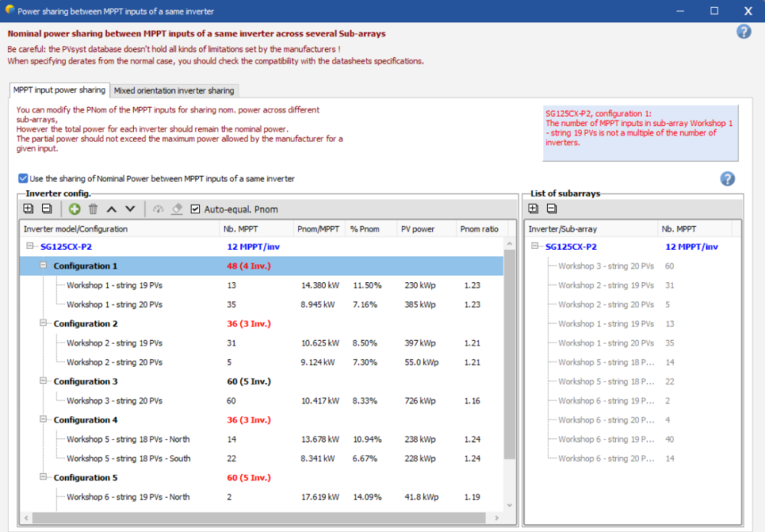Open help icon at top right
Image resolution: width=765 pixels, height=532 pixels.
pos(743,31)
